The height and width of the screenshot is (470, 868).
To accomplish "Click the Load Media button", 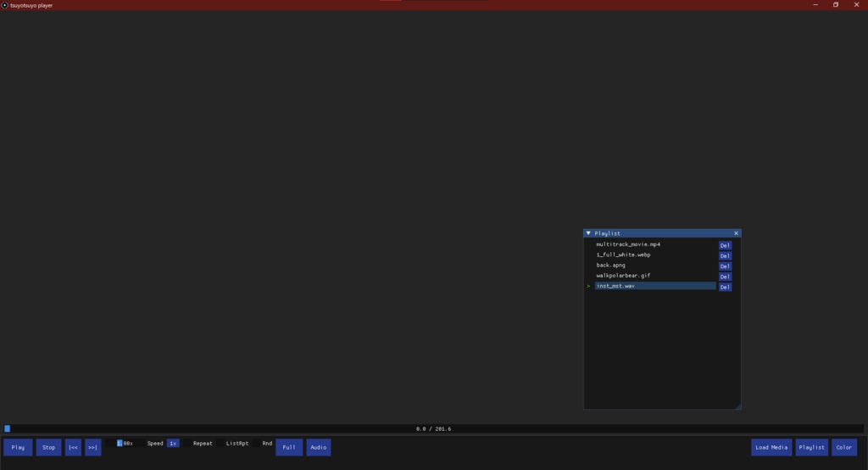I will click(x=771, y=447).
